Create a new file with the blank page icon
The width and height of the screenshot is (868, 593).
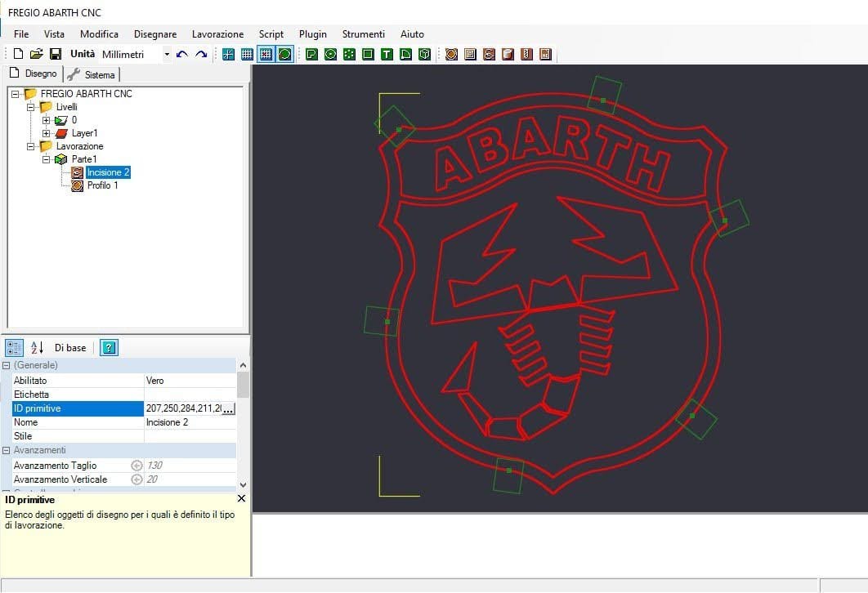click(x=18, y=54)
